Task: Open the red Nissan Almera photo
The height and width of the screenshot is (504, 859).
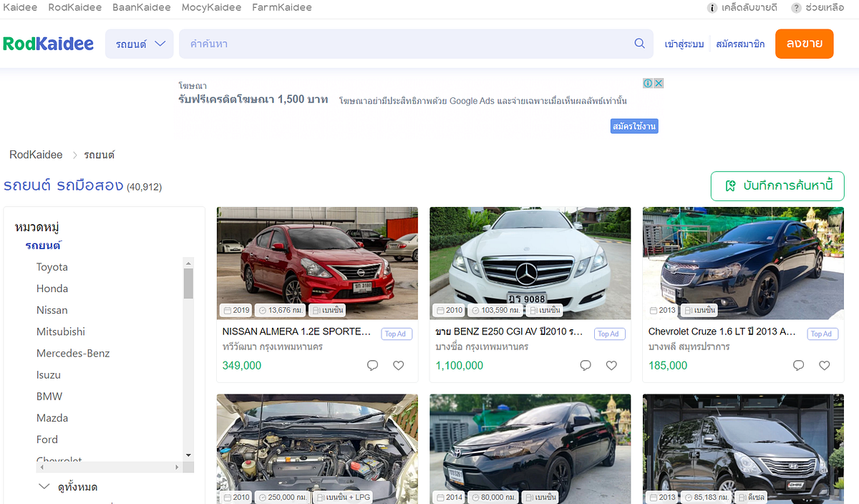Action: click(317, 263)
